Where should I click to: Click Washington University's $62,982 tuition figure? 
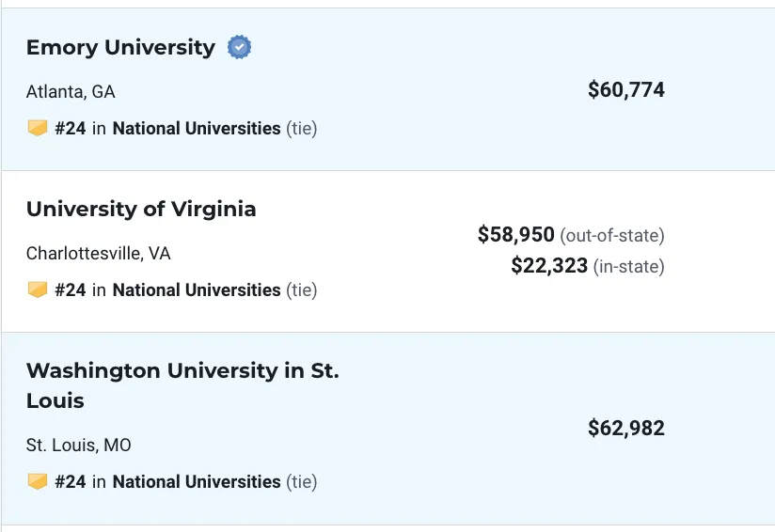pyautogui.click(x=626, y=429)
